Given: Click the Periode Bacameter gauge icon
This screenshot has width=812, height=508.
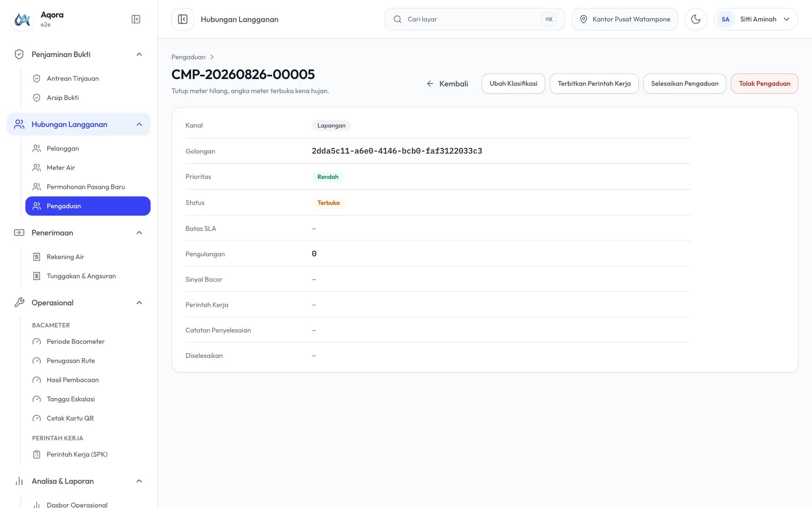Looking at the screenshot, I should 36,341.
